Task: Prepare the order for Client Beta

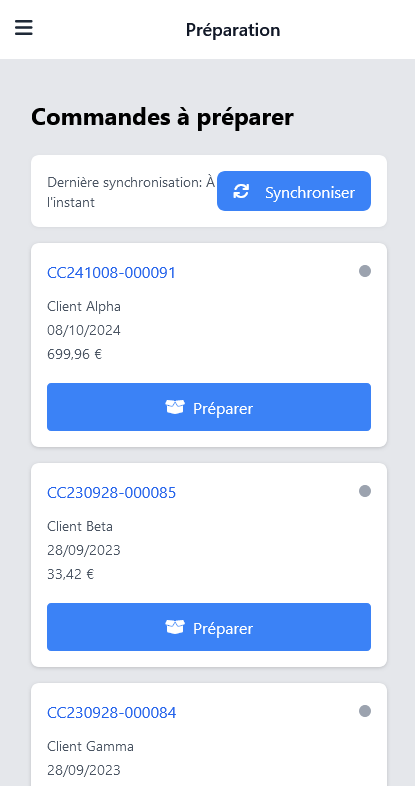Action: 209,627
